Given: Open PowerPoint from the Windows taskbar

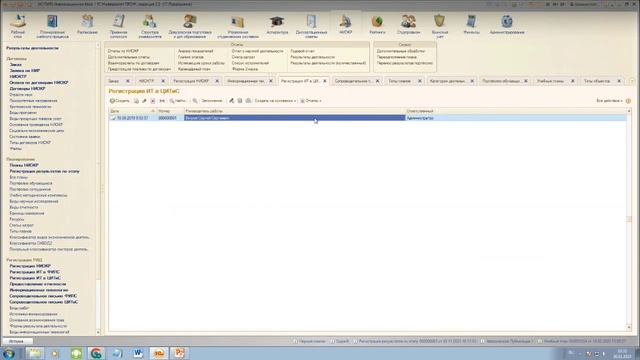Looking at the screenshot, I should pos(179,353).
